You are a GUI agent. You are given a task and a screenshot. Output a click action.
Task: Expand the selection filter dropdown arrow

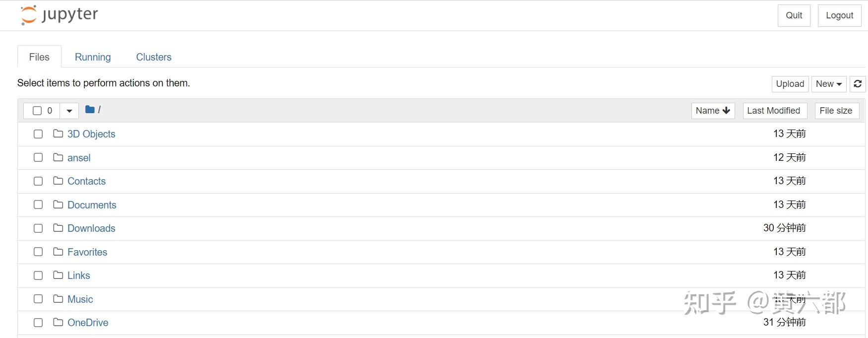(x=69, y=111)
